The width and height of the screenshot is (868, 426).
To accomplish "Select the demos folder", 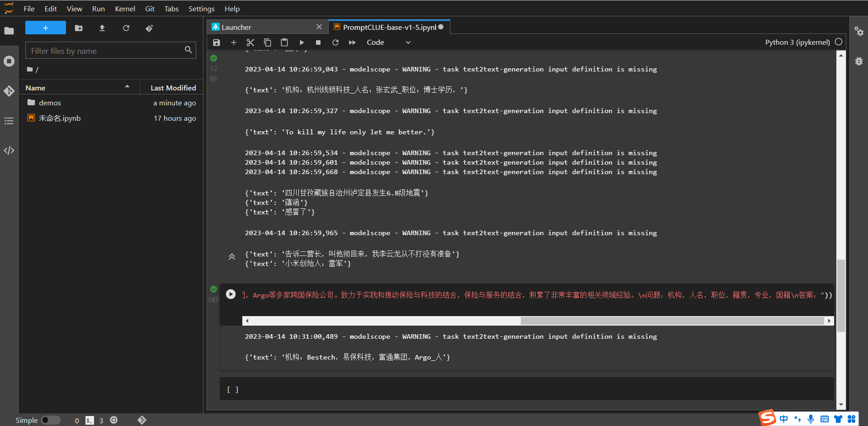I will point(111,103).
